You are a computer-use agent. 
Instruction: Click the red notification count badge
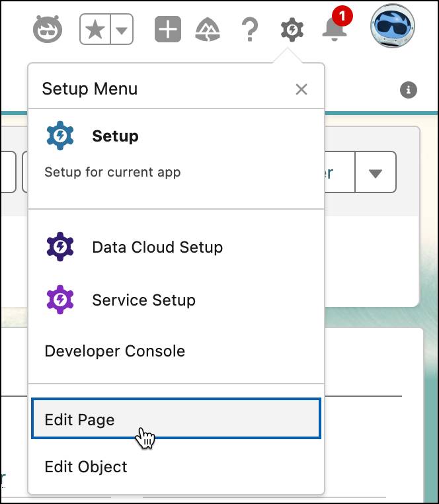click(342, 16)
